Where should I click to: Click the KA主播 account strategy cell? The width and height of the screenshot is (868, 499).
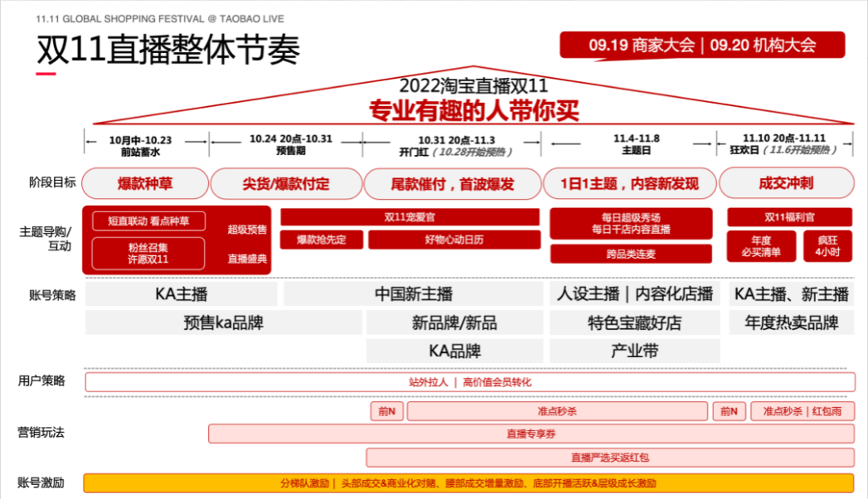[182, 293]
